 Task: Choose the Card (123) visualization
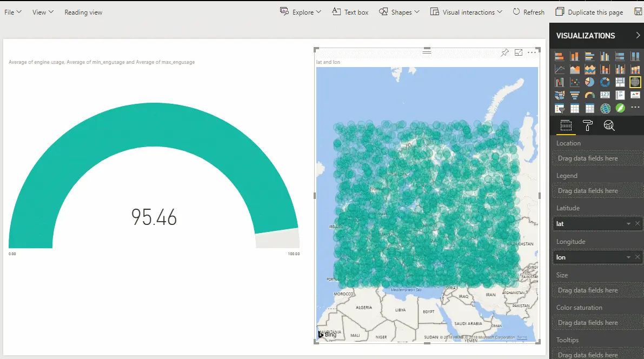pyautogui.click(x=605, y=95)
